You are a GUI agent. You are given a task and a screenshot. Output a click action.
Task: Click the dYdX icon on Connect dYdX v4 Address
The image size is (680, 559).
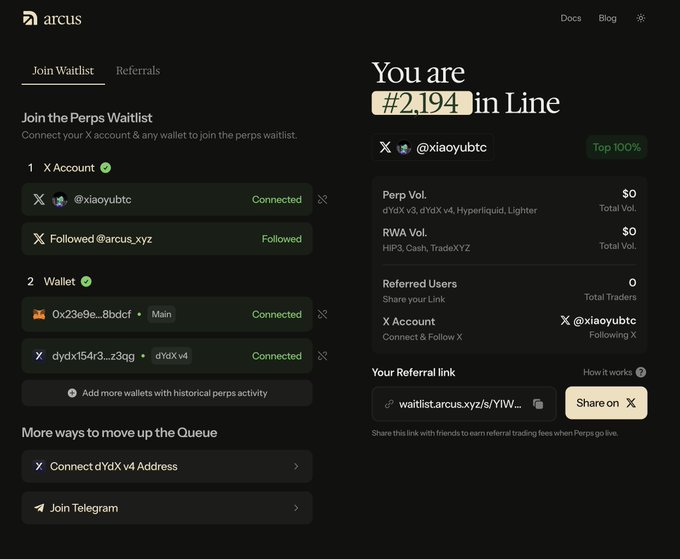[x=39, y=466]
